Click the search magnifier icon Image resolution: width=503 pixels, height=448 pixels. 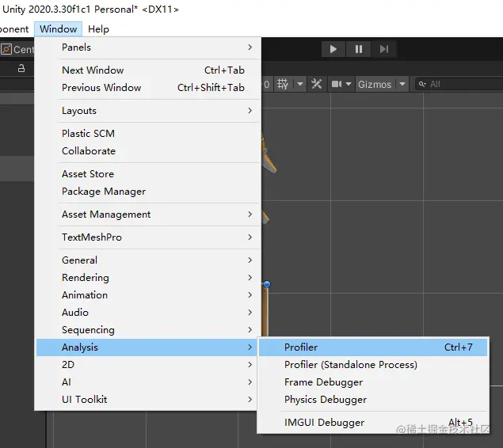pyautogui.click(x=422, y=84)
